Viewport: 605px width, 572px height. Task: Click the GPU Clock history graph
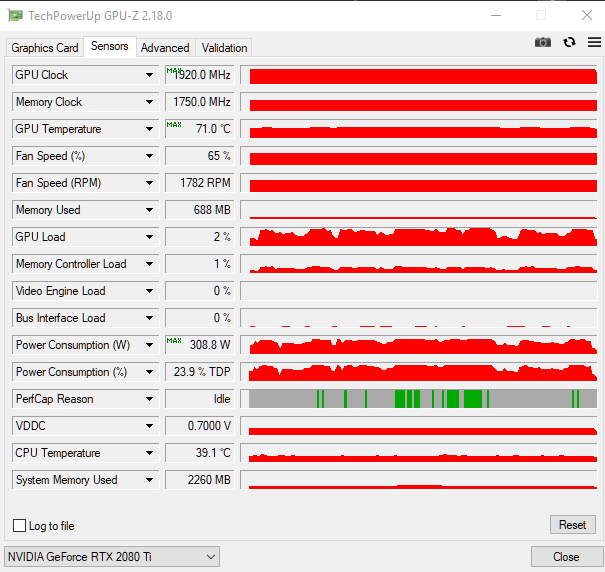[419, 75]
